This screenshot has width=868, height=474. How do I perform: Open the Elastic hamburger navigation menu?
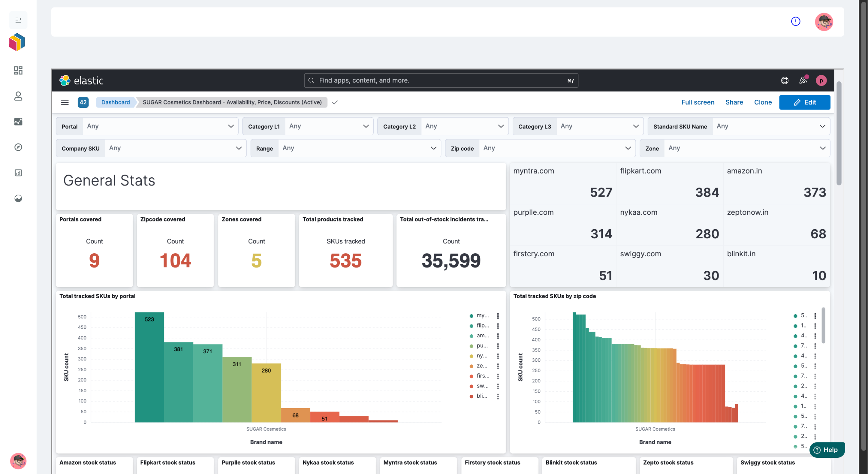pos(65,102)
